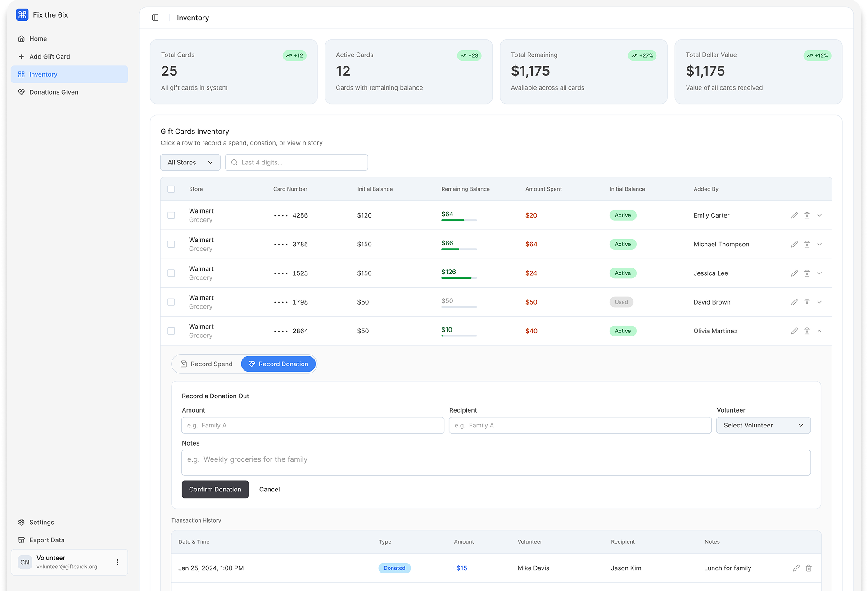Click the trash icon for the David Brown card
The height and width of the screenshot is (591, 868).
click(807, 302)
